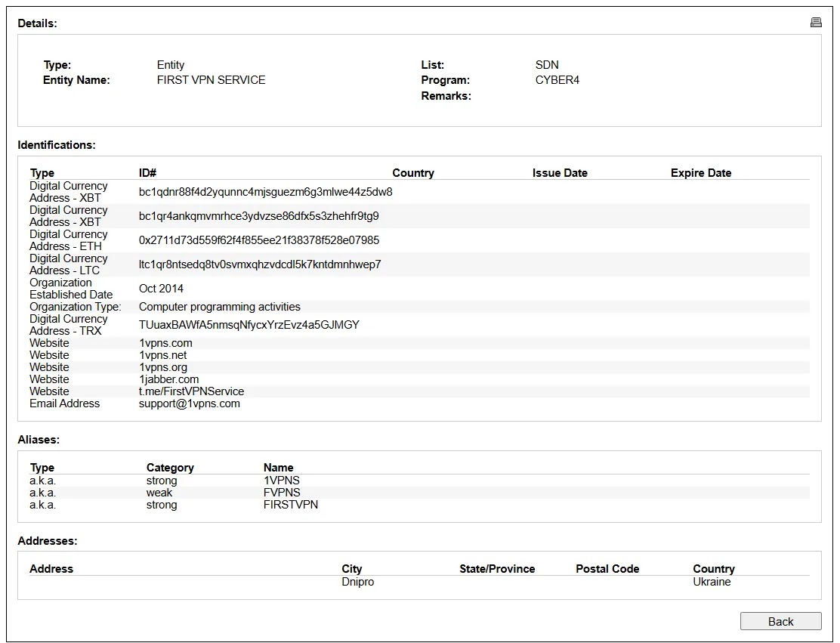Click the weak category in Aliases
This screenshot has width=840, height=643.
tap(159, 493)
